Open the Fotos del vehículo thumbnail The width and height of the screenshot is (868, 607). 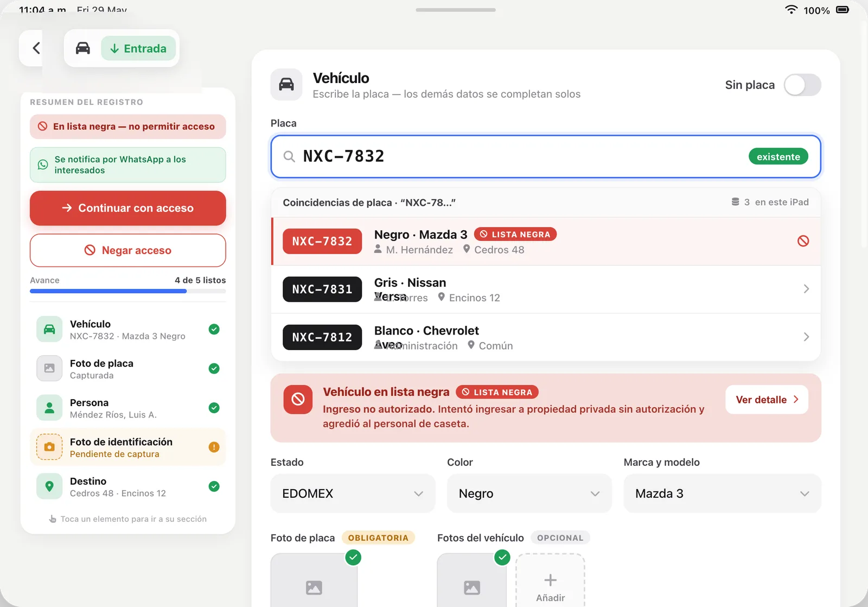471,580
